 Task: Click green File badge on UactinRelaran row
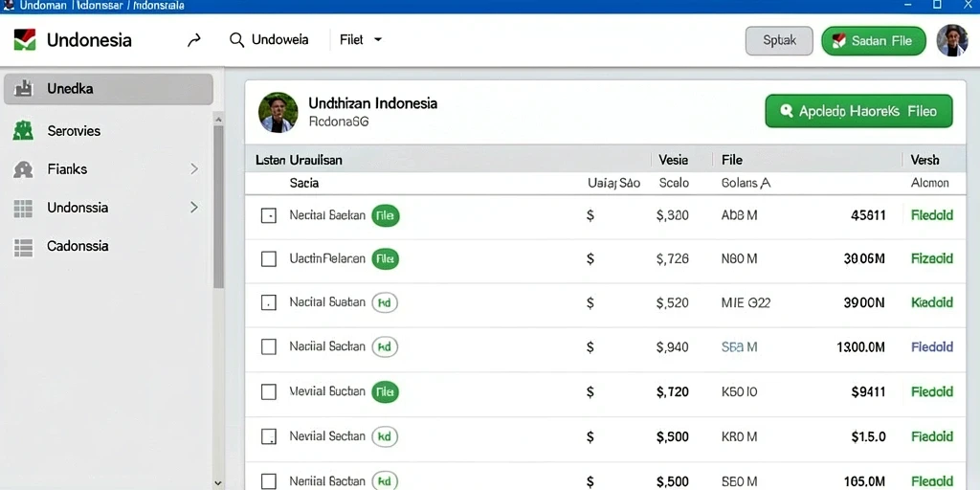[x=385, y=258]
